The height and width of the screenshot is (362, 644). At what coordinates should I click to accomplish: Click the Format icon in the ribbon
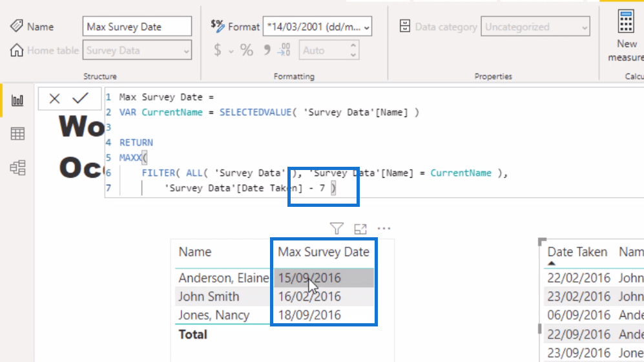(217, 26)
